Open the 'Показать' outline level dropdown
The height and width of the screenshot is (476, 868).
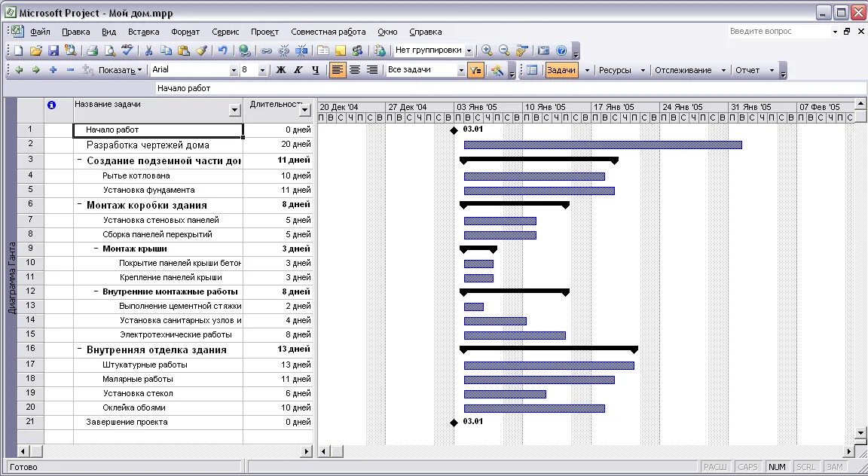point(120,70)
